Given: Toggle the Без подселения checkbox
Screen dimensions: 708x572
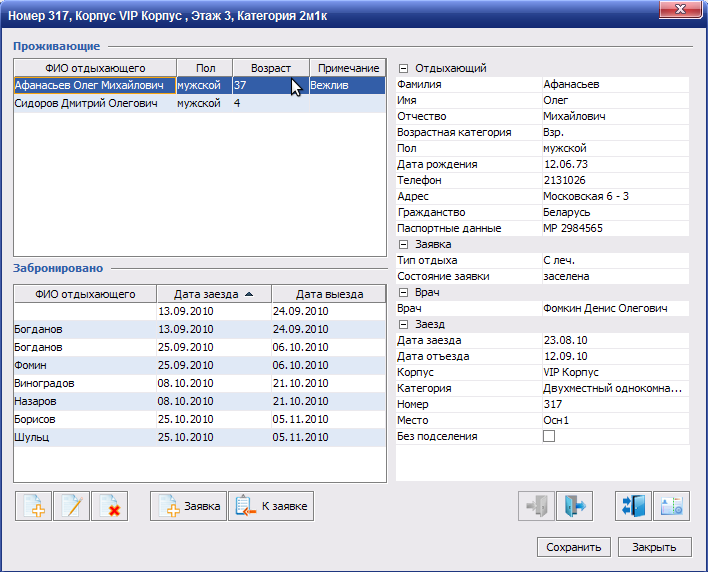Looking at the screenshot, I should point(549,436).
